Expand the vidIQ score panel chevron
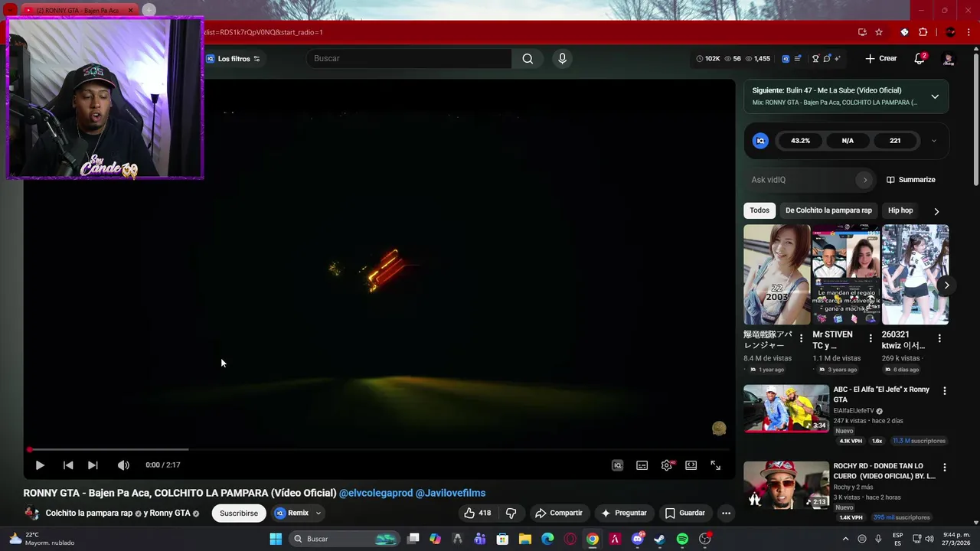The width and height of the screenshot is (980, 551). point(933,141)
